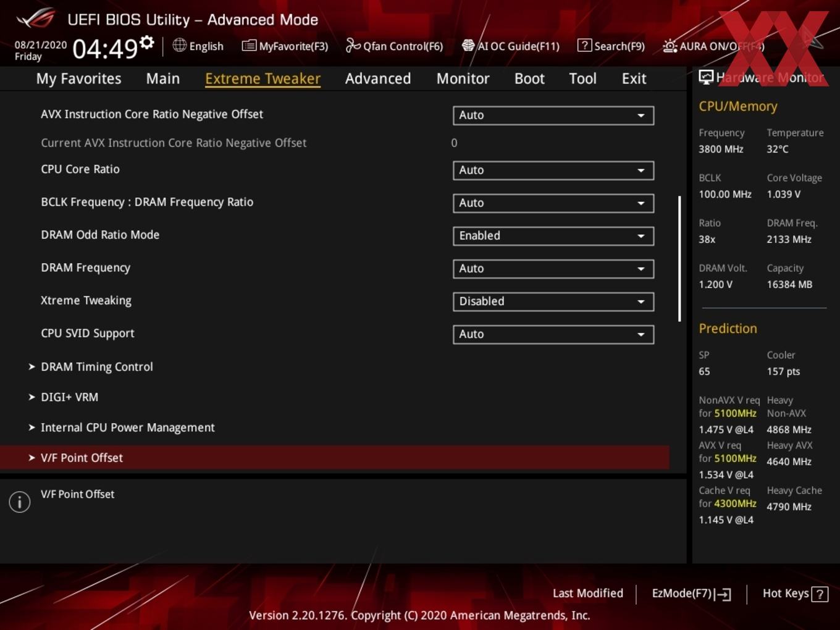
Task: Click the 3800 MHz frequency value
Action: (x=721, y=149)
